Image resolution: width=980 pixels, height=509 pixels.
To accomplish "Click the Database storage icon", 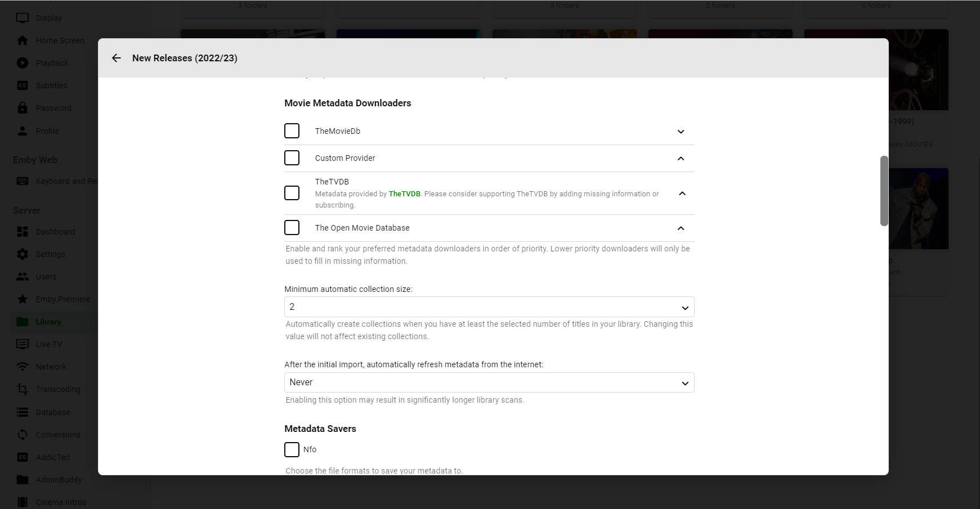I will point(23,412).
